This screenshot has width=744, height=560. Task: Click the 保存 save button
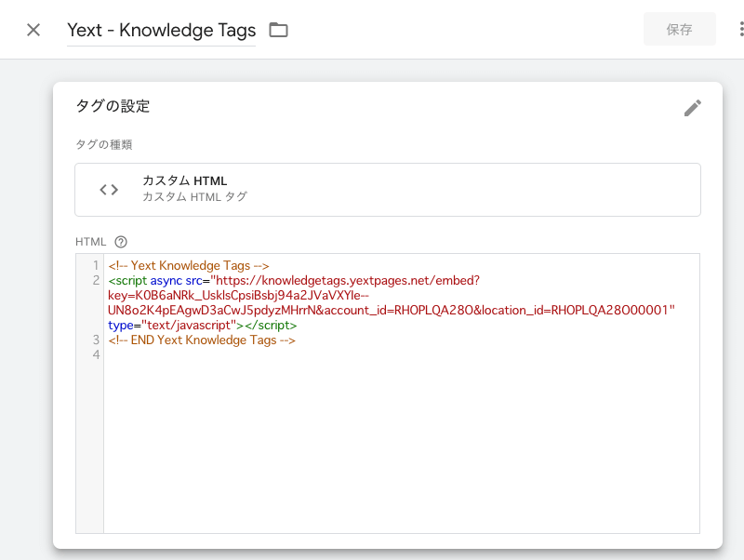pos(680,30)
